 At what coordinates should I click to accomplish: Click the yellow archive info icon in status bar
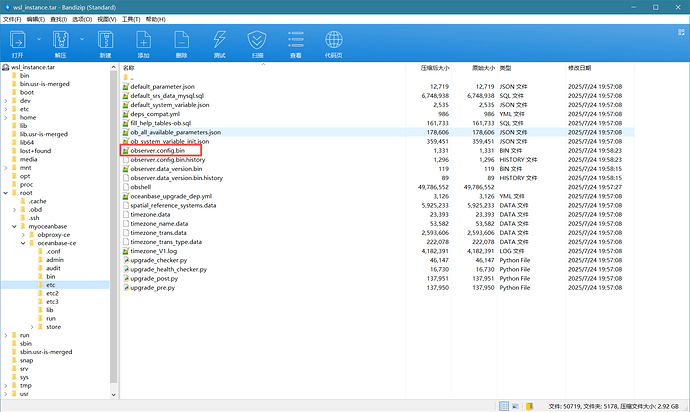(x=530, y=406)
